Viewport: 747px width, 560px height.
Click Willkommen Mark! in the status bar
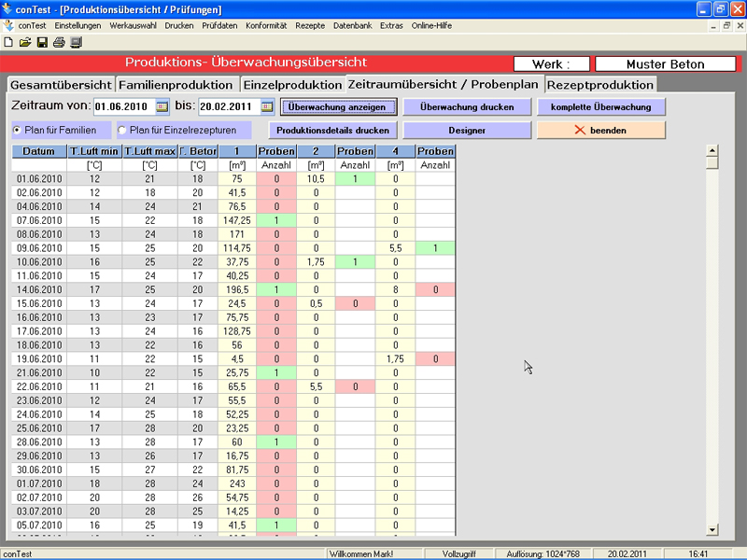click(361, 553)
